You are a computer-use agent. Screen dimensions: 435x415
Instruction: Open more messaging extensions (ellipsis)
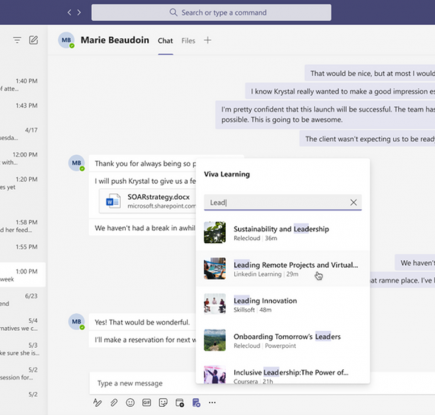212,403
